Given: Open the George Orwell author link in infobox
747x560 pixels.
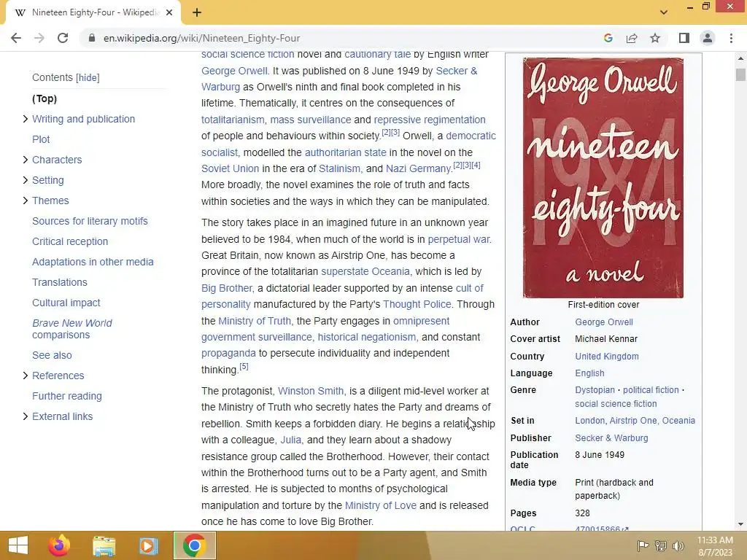Looking at the screenshot, I should coord(603,322).
